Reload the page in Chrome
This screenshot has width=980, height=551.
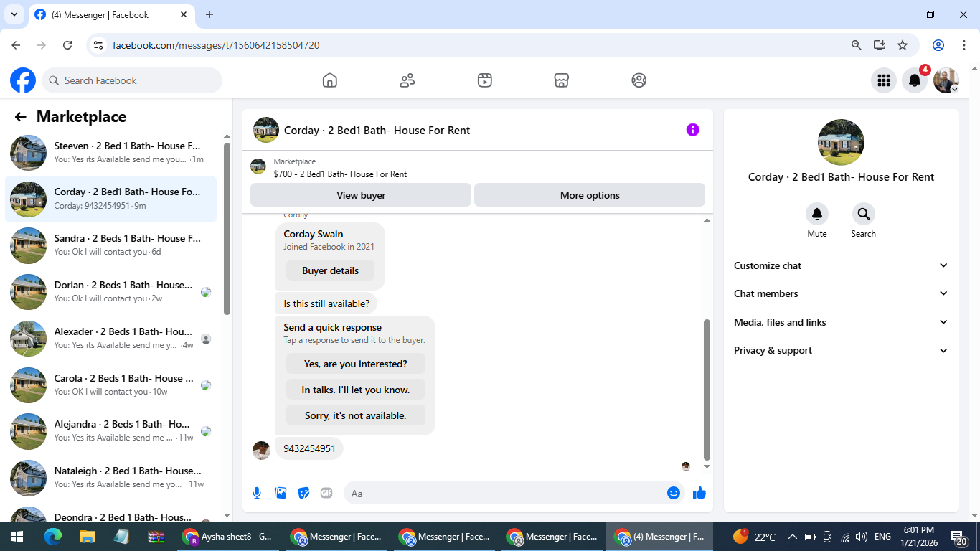pyautogui.click(x=67, y=45)
